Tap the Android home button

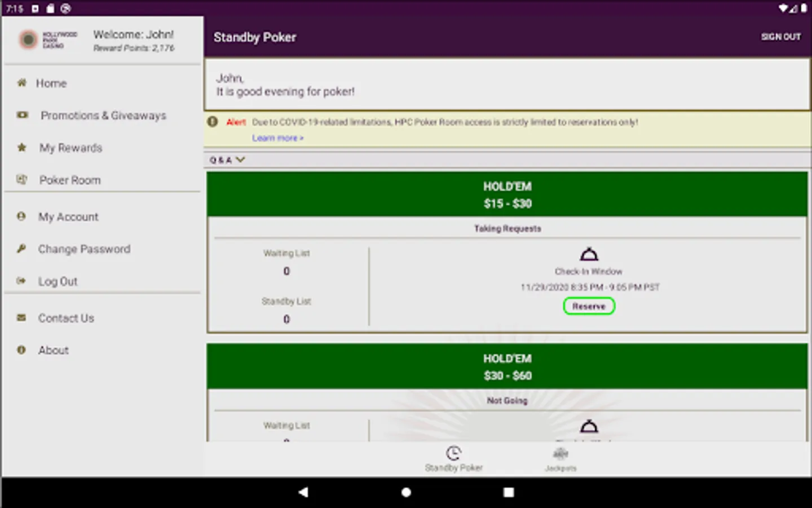click(x=406, y=492)
